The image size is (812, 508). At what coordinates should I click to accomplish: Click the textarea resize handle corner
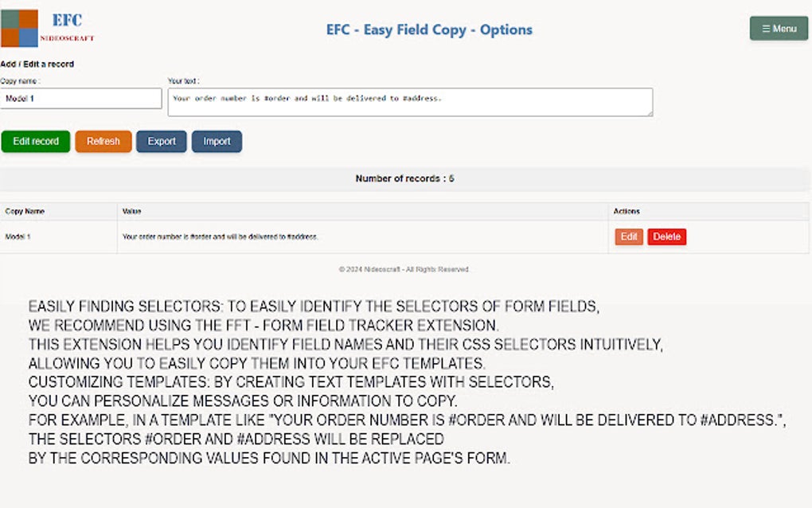650,113
